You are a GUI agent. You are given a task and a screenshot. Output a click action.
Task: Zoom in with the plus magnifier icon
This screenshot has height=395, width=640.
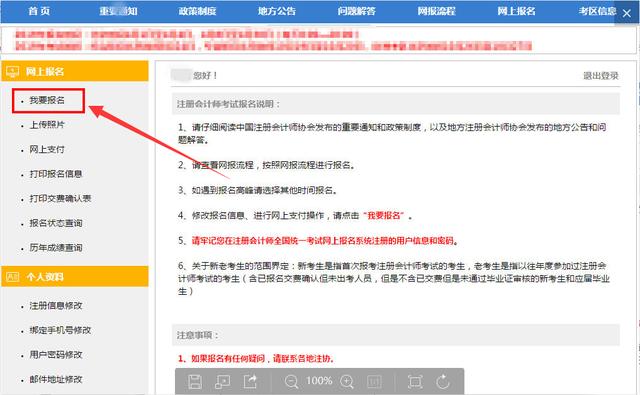coord(347,382)
